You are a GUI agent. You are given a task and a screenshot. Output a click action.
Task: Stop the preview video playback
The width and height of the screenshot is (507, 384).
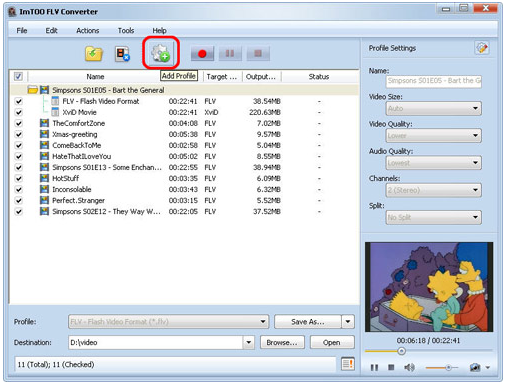pyautogui.click(x=391, y=367)
